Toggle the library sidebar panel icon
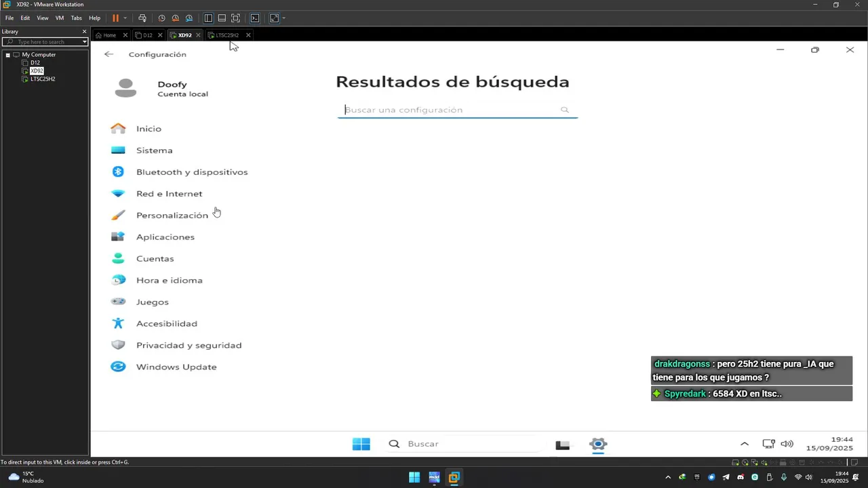The height and width of the screenshot is (488, 868). (x=208, y=18)
